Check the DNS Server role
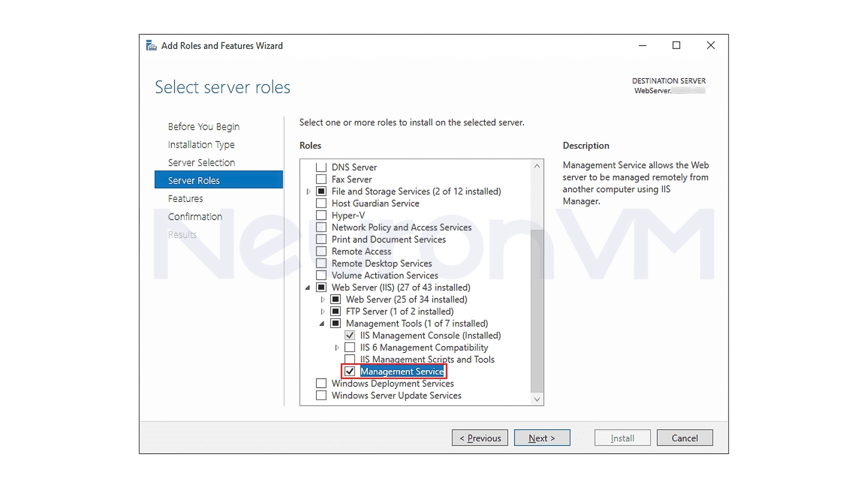Screen dimensions: 868x488 coord(321,167)
